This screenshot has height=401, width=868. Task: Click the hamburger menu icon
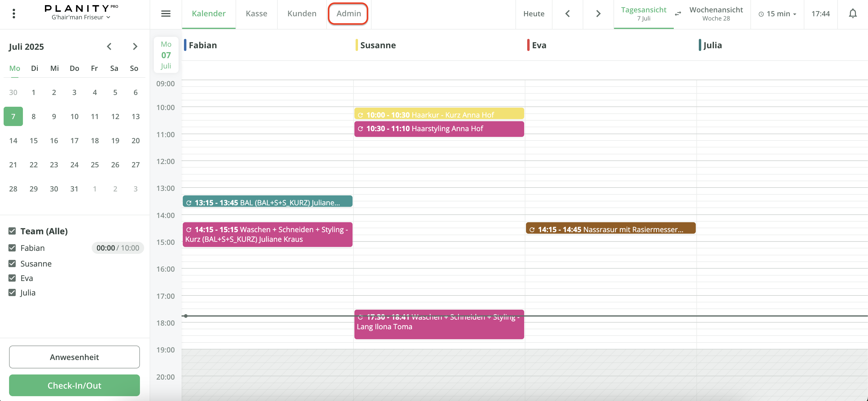coord(166,14)
